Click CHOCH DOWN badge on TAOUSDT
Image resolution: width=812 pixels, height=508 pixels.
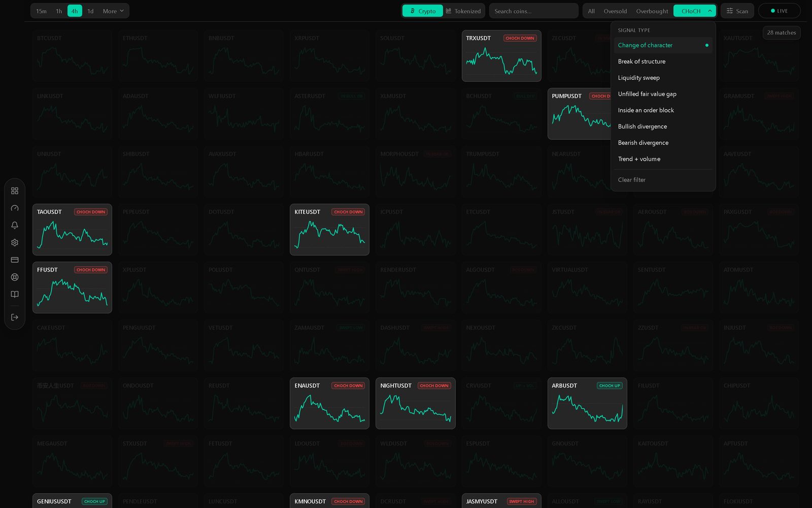(91, 212)
